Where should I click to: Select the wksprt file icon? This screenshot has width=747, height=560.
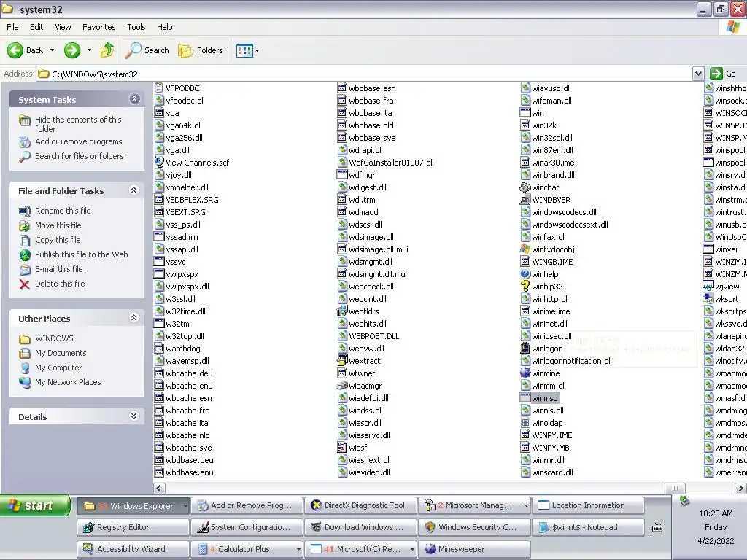[x=708, y=298]
